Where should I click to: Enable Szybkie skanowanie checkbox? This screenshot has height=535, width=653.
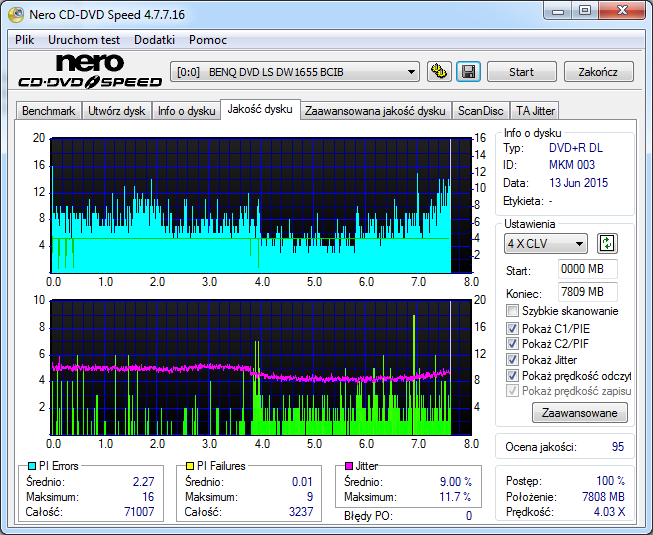512,311
